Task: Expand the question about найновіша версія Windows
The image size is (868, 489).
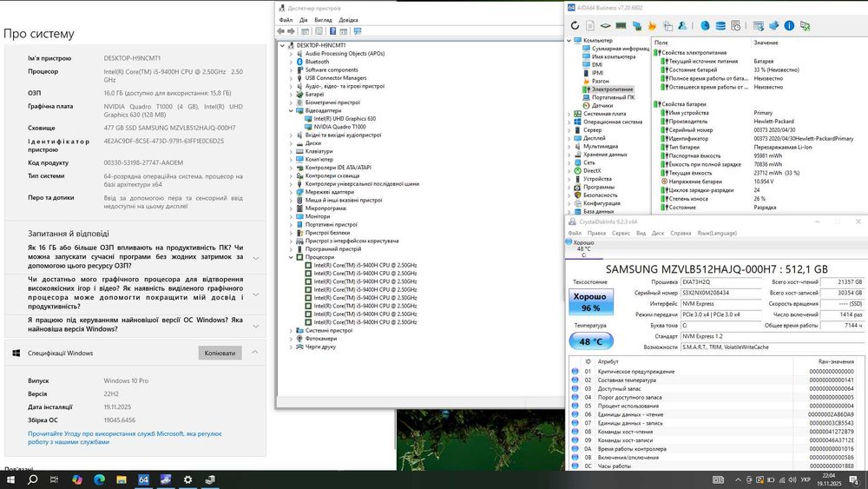Action: click(x=256, y=326)
